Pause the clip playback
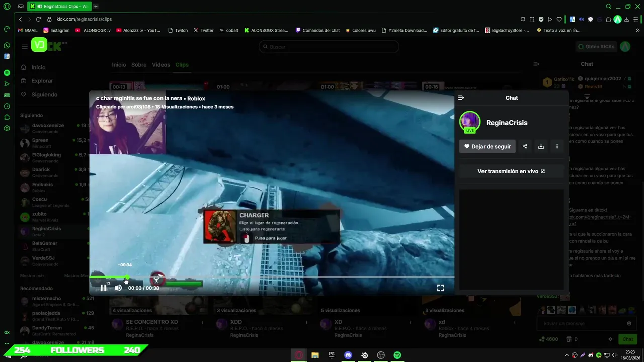The image size is (644, 362). [x=103, y=288]
